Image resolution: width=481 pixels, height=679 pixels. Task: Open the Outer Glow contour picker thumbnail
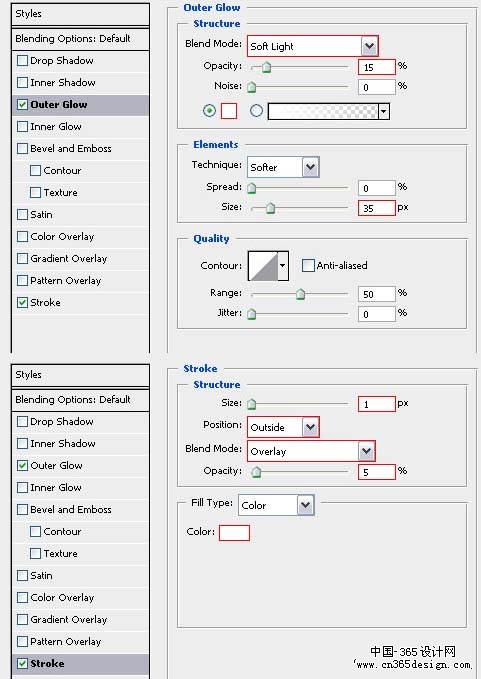click(262, 265)
